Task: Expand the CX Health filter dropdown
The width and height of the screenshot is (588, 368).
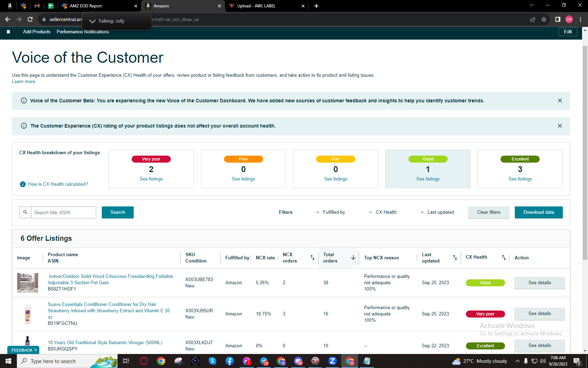Action: click(383, 212)
